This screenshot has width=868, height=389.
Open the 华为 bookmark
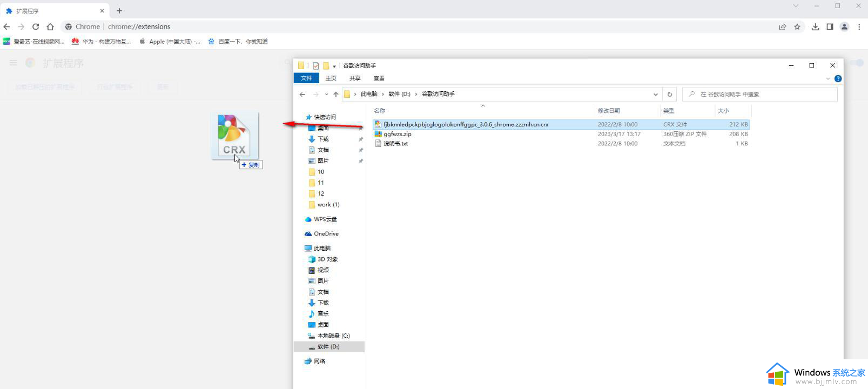click(x=101, y=42)
